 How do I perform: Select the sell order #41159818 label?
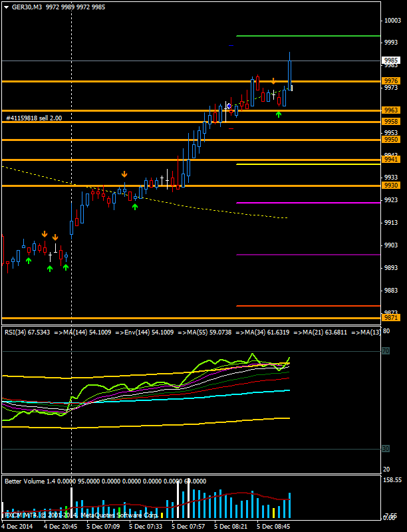click(x=35, y=118)
